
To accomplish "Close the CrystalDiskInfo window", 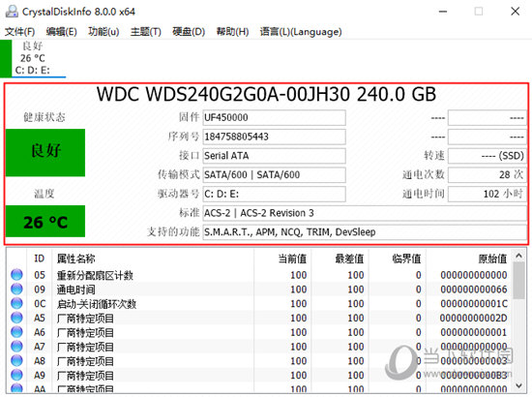I will 515,12.
